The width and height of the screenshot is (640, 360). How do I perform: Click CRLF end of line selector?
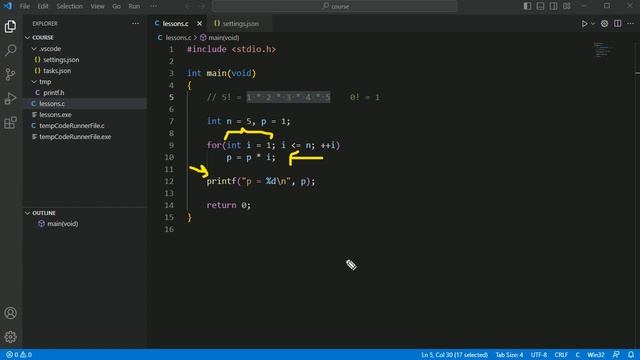click(561, 355)
